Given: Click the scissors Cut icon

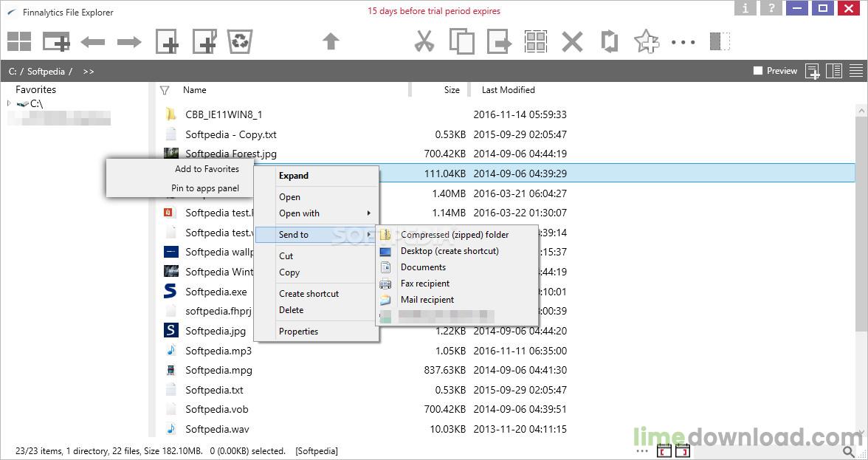Looking at the screenshot, I should click(x=424, y=42).
